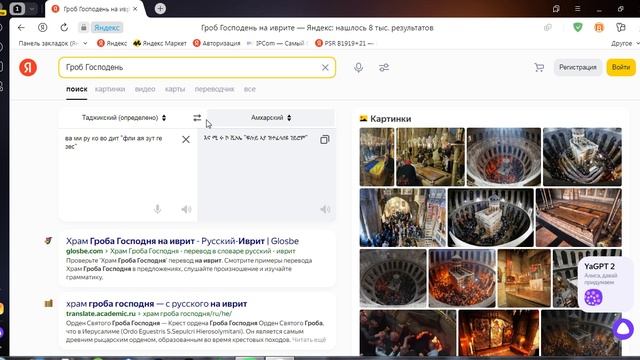Switch to the карты tab
This screenshot has height=360, width=640.
click(175, 89)
